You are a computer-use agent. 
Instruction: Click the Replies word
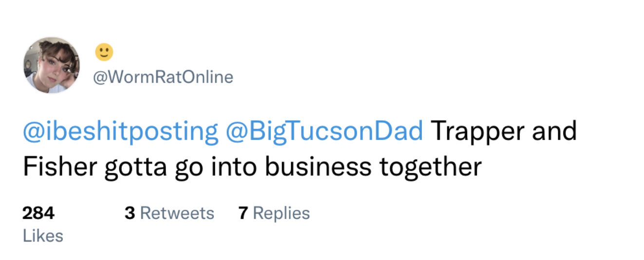[282, 213]
